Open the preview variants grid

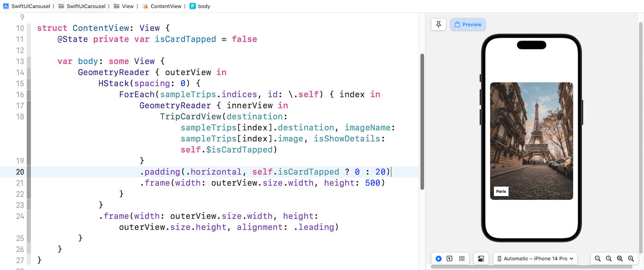point(462,259)
